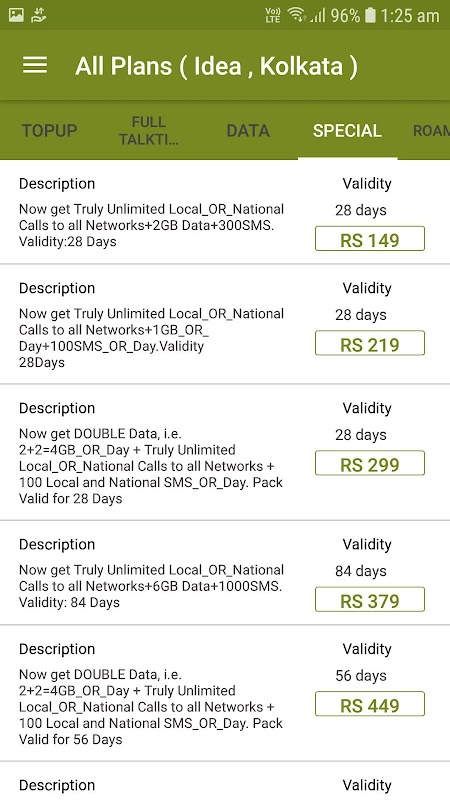Image resolution: width=450 pixels, height=800 pixels.
Task: Choose the RS 149 plan button
Action: coord(370,239)
